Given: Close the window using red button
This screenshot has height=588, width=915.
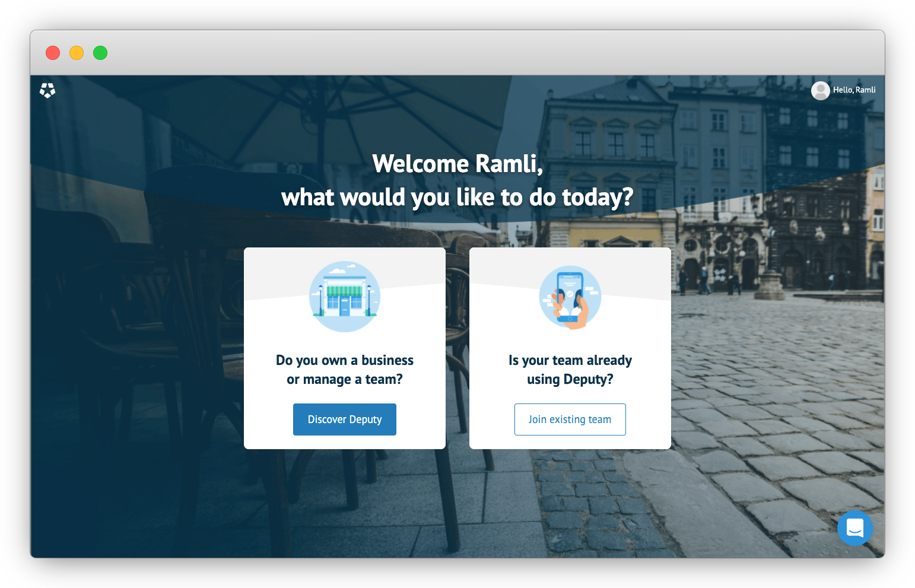Looking at the screenshot, I should pos(53,53).
